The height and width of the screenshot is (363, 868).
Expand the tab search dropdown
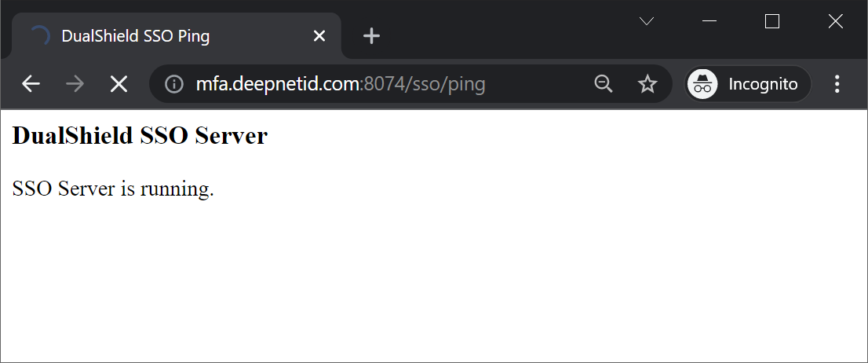647,21
